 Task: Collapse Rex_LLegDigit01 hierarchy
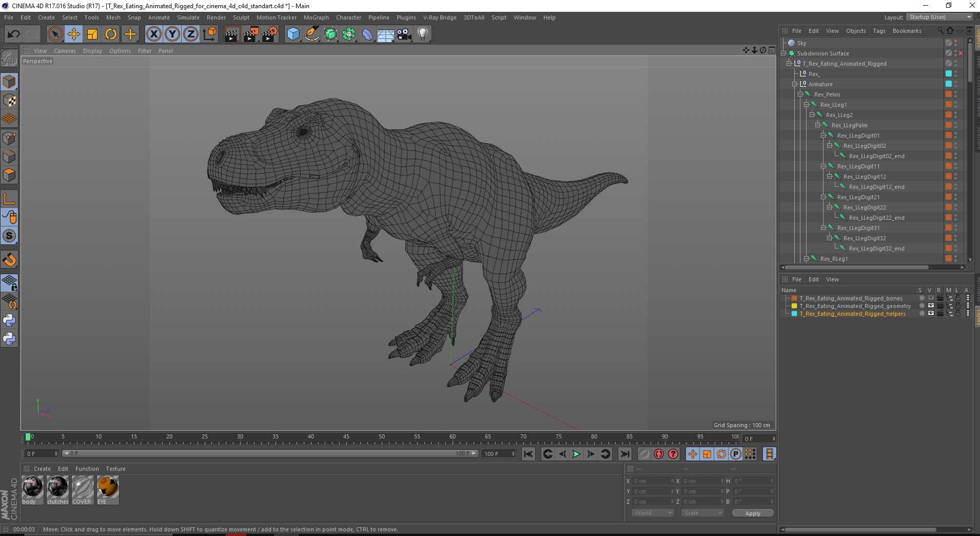(x=823, y=136)
